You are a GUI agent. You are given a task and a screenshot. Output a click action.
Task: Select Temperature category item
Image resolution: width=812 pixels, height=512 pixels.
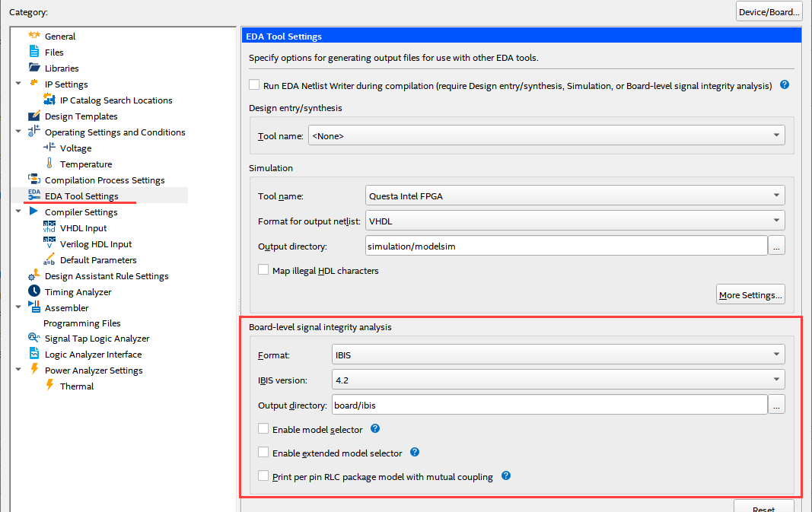[x=86, y=164]
